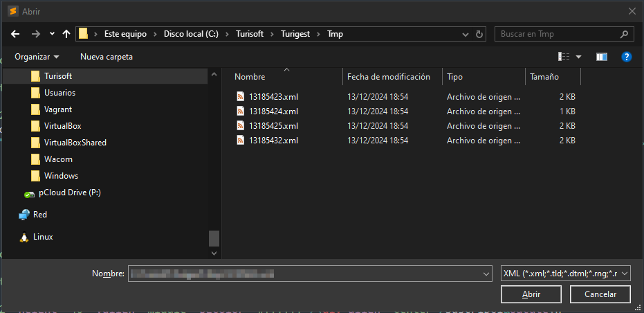Click the Sublime Text title bar icon
644x313 pixels.
(13, 12)
